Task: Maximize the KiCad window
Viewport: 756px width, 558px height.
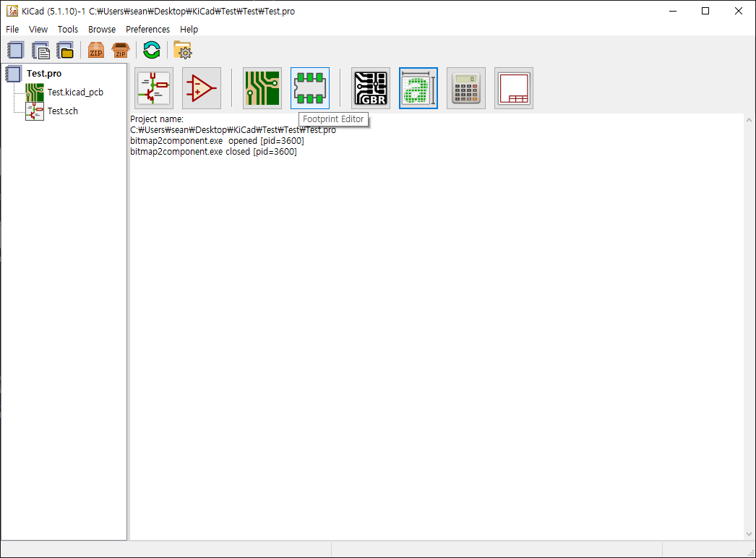Action: 705,11
